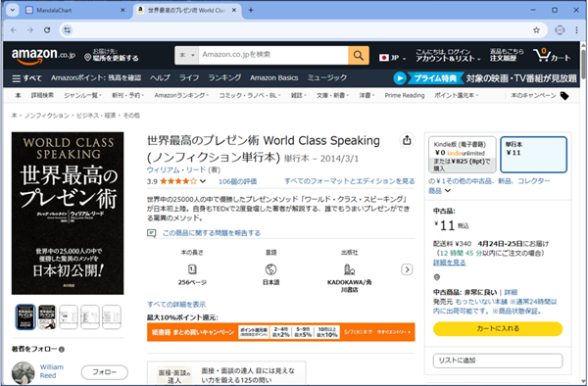Open the browser profile avatar icon

click(560, 30)
